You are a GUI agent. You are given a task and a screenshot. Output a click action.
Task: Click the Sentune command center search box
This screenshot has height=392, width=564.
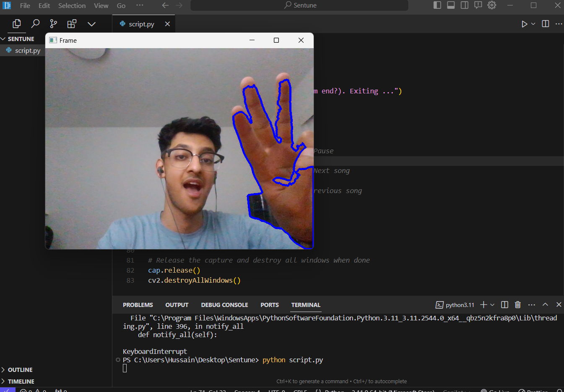pos(299,5)
